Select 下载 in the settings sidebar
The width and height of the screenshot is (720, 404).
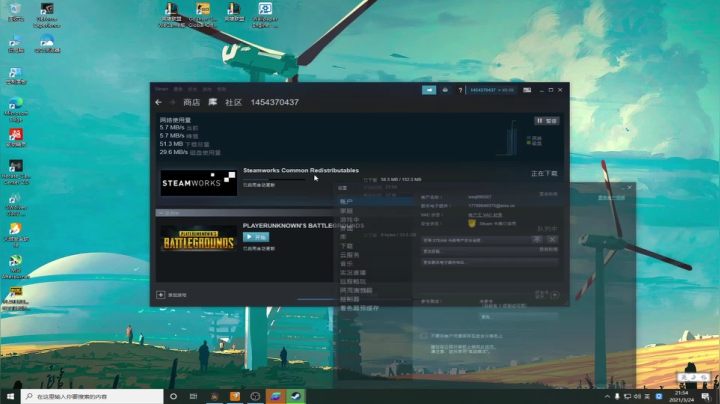[x=347, y=246]
